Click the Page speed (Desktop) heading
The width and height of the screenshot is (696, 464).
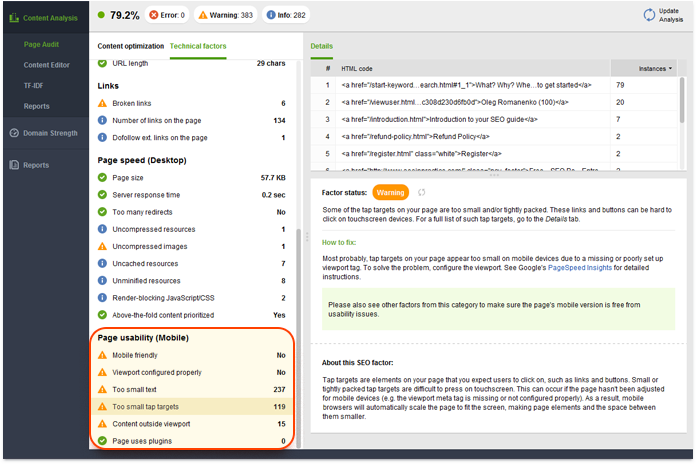point(142,160)
